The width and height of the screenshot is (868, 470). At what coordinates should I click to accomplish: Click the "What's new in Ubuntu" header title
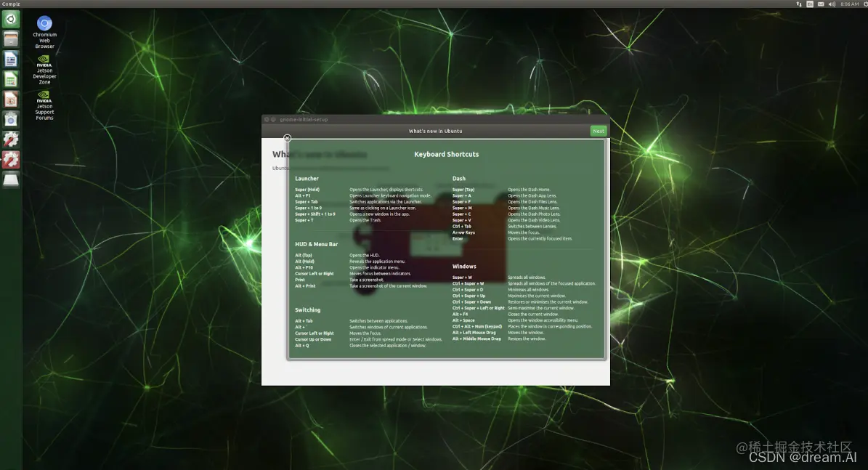point(435,131)
